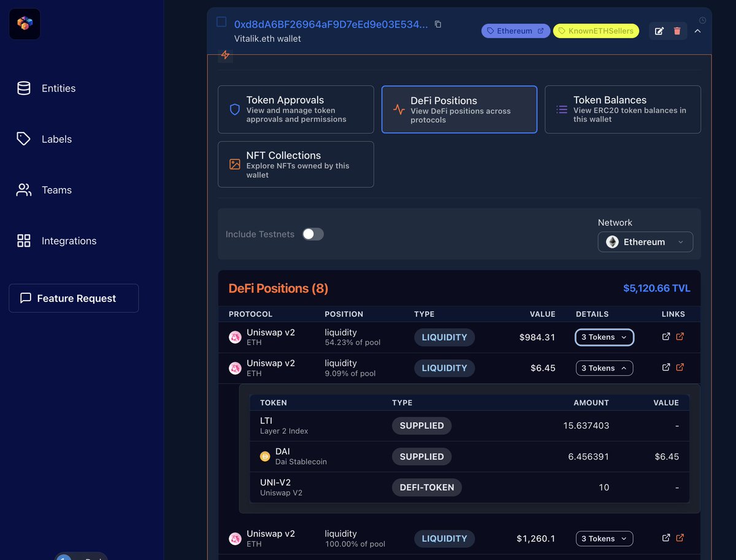The width and height of the screenshot is (736, 560).
Task: Open the NFT Collections panel
Action: (296, 164)
